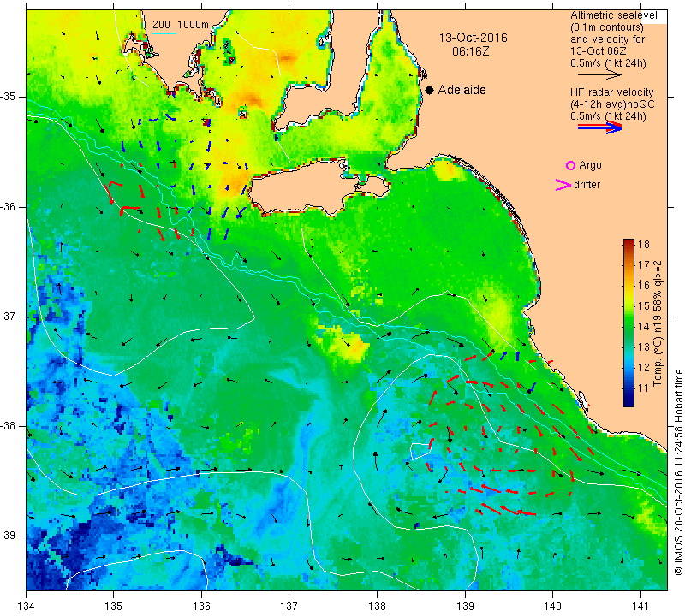Click the longitude 140 axis label
The image size is (685, 616).
point(552,607)
